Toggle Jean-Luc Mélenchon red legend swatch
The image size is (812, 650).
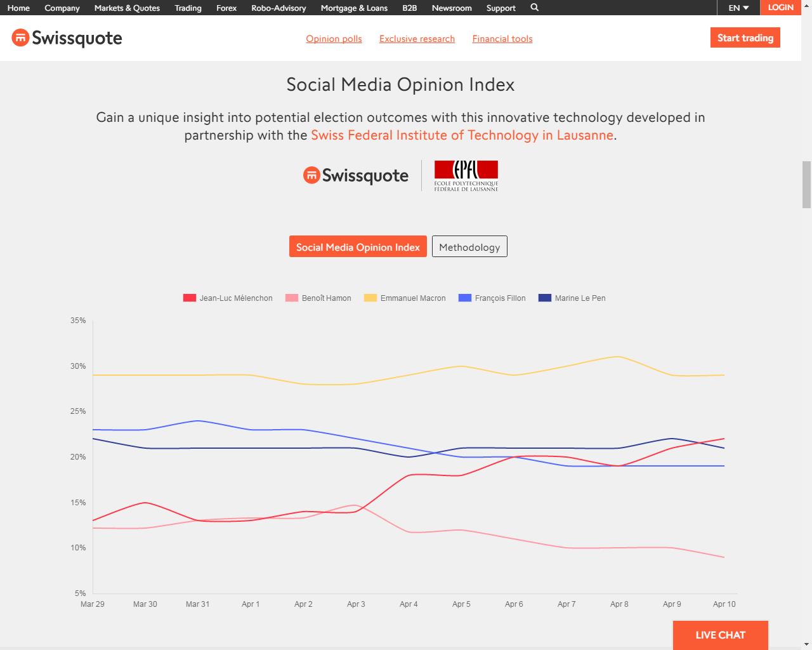click(x=189, y=298)
